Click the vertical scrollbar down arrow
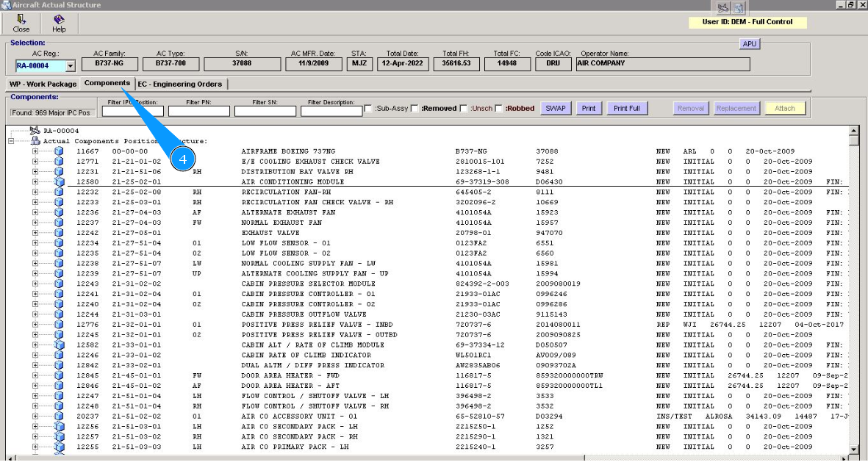This screenshot has height=465, width=868. point(853,449)
